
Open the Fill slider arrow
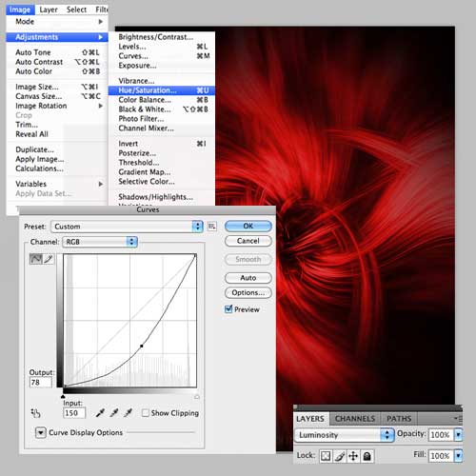point(459,456)
